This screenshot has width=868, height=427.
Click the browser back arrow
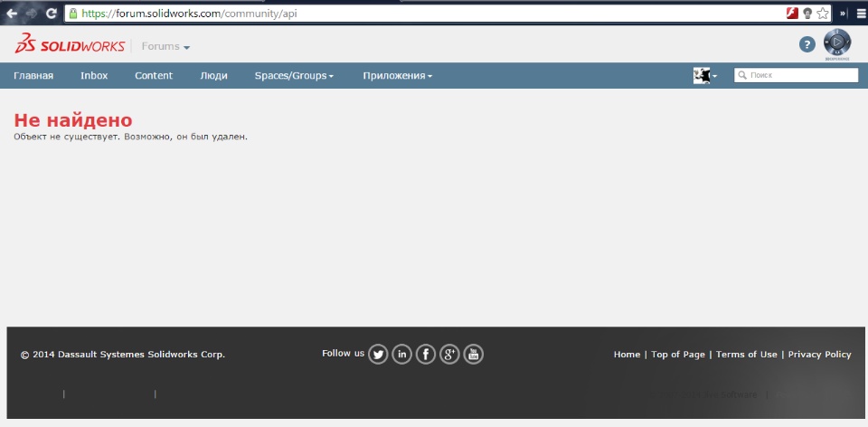(12, 14)
